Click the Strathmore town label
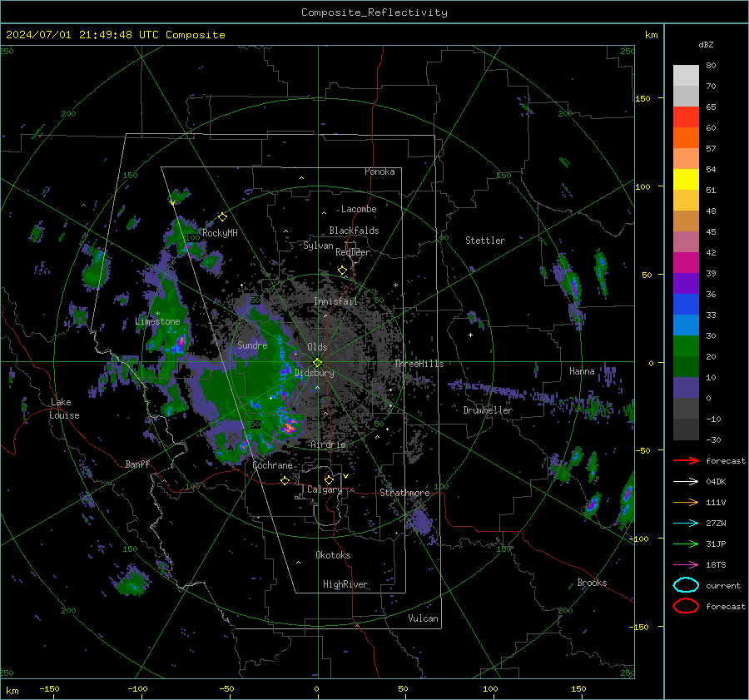 click(404, 493)
